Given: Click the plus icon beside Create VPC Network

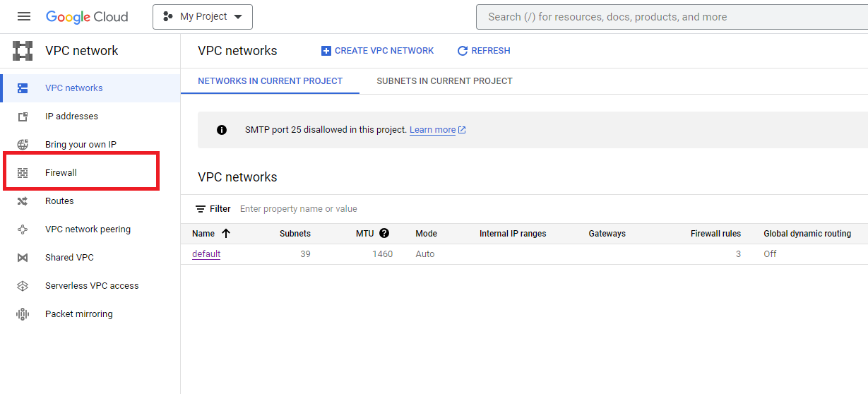Looking at the screenshot, I should [x=326, y=51].
